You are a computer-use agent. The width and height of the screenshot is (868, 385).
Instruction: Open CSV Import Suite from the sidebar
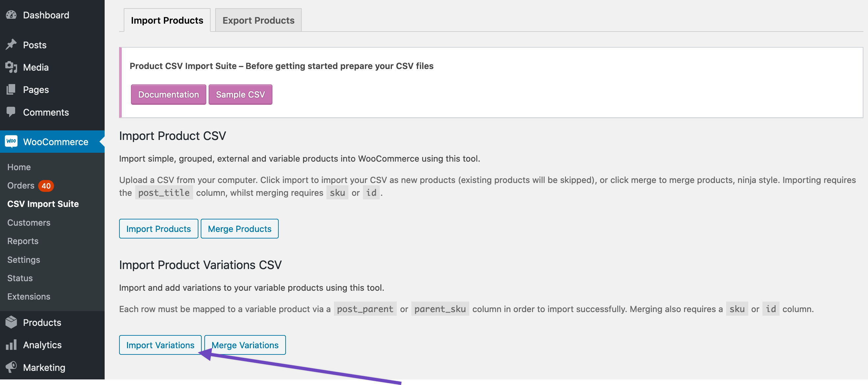point(42,204)
